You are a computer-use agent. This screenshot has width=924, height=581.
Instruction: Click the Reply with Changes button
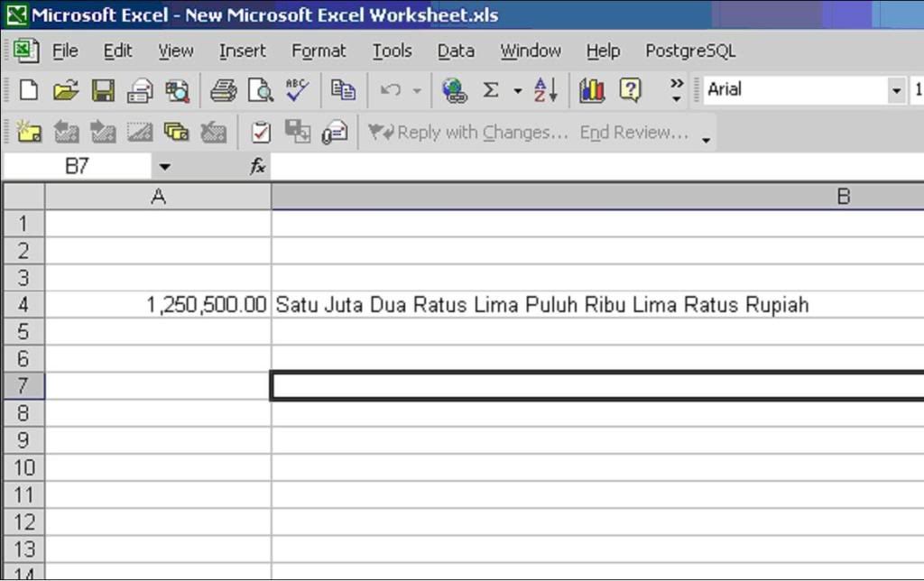coord(469,133)
